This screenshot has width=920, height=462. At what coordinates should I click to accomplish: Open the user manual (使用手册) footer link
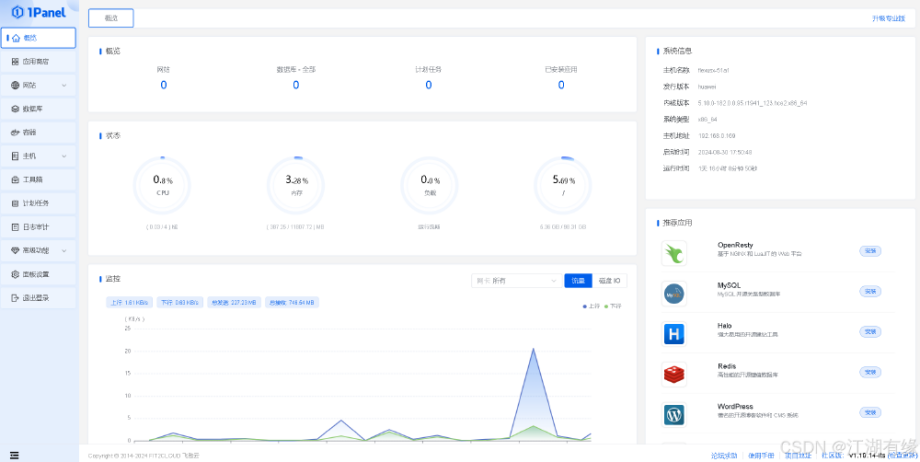[x=761, y=456]
